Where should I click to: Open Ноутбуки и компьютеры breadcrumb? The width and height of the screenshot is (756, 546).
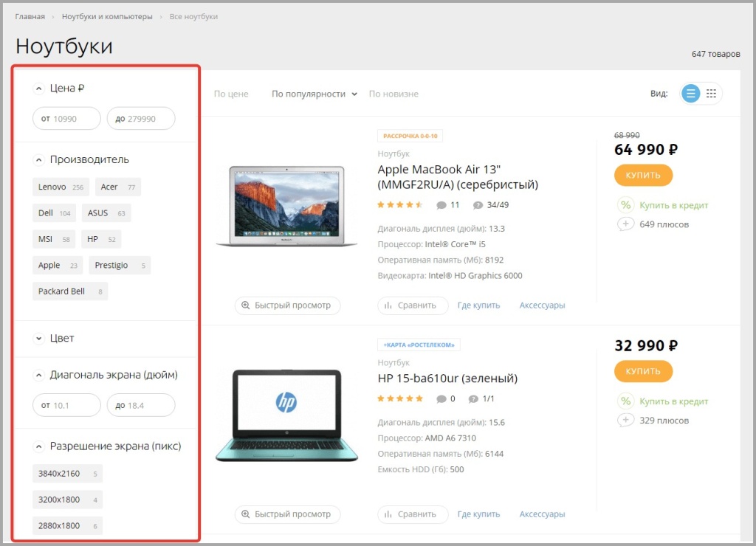[107, 16]
